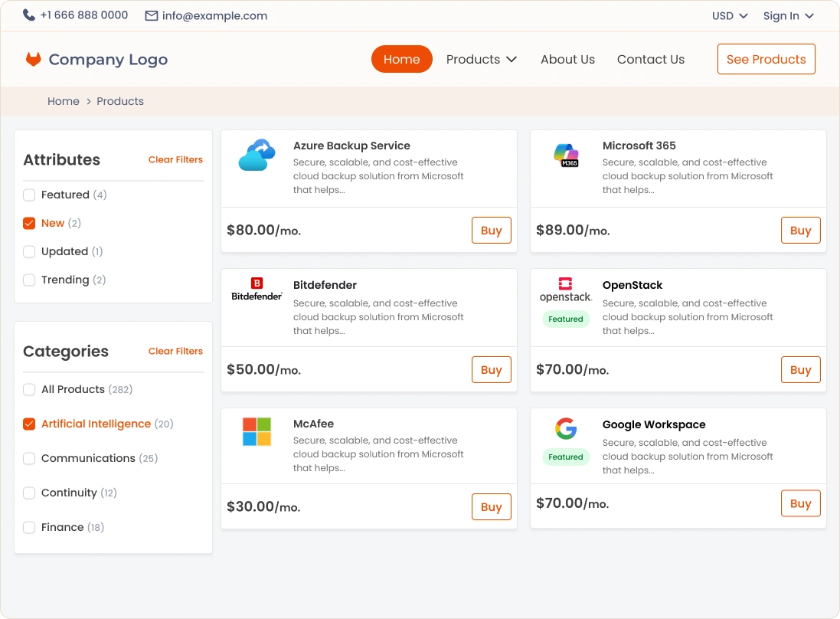The width and height of the screenshot is (840, 619).
Task: Buy the OpenStack plan
Action: [x=800, y=369]
